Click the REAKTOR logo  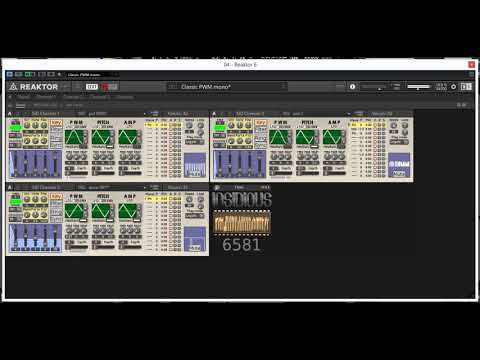(33, 87)
